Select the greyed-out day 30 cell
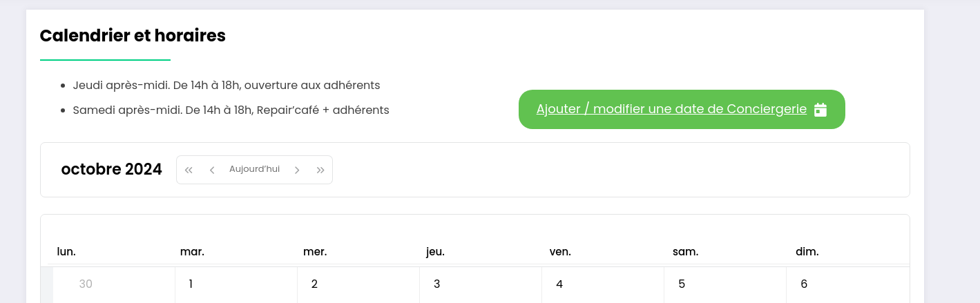This screenshot has height=303, width=980. click(114, 285)
